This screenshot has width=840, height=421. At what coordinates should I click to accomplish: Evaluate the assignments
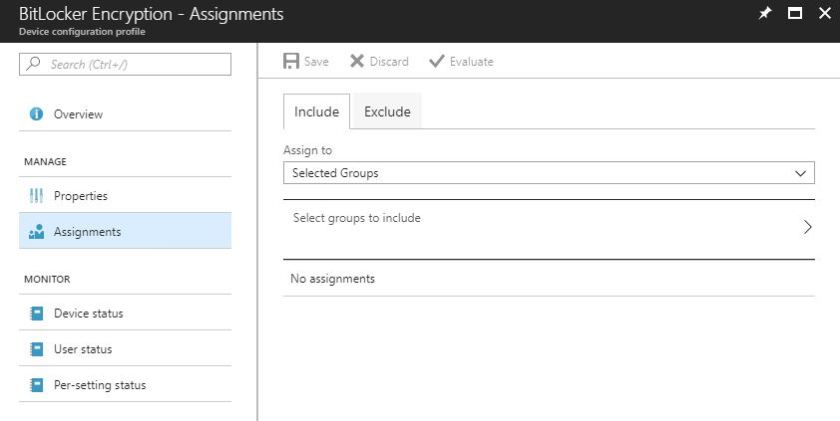click(x=461, y=61)
